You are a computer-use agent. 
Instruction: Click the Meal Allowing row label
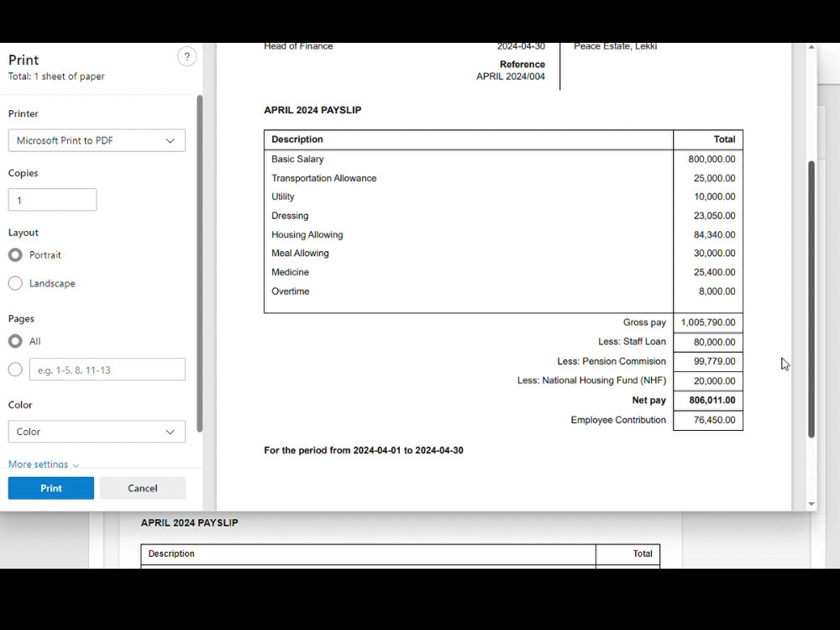[300, 254]
